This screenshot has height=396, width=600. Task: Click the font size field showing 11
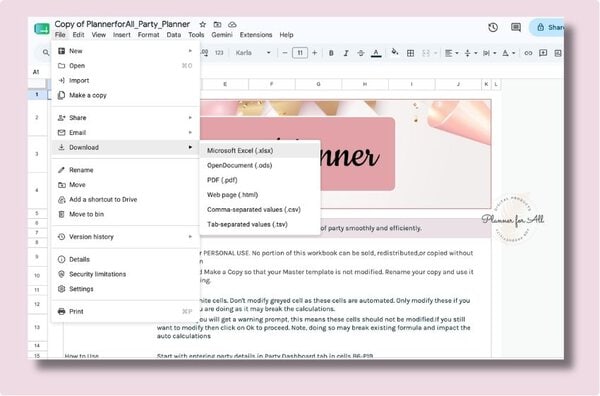pos(300,53)
